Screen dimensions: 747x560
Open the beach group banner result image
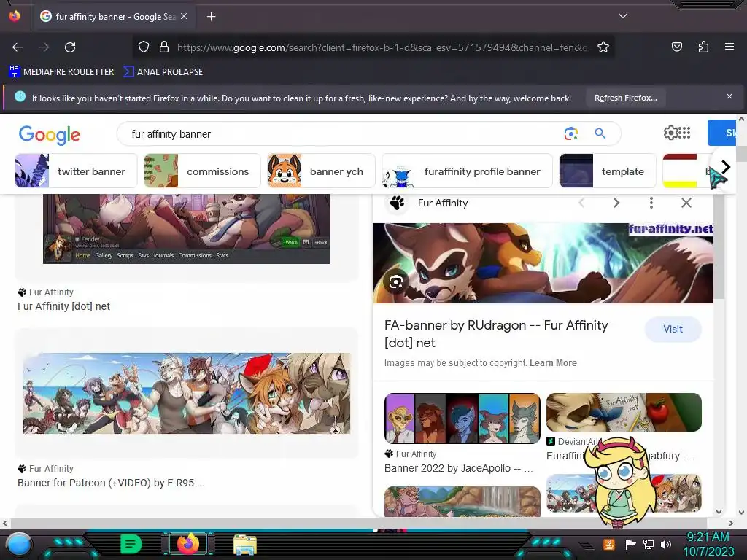pos(187,393)
